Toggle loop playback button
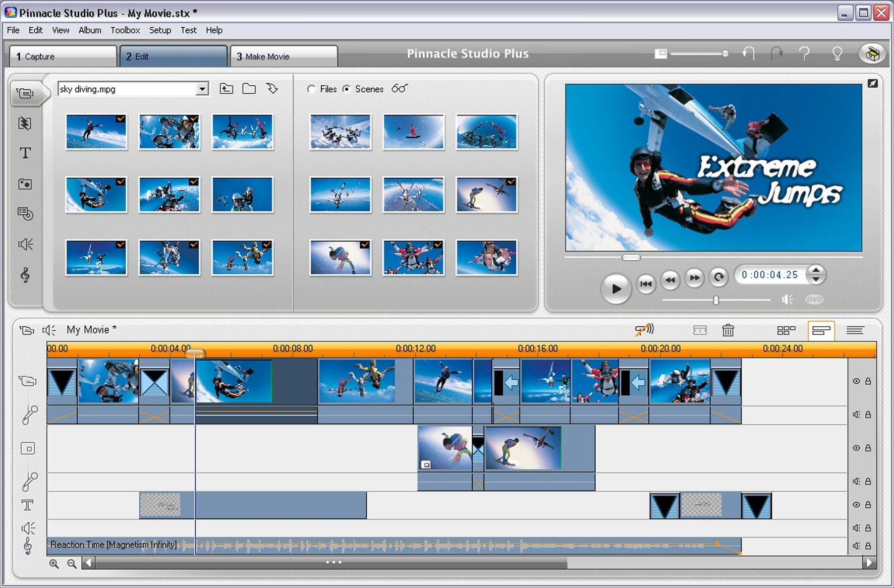Screen dimensions: 894x588 719,276
